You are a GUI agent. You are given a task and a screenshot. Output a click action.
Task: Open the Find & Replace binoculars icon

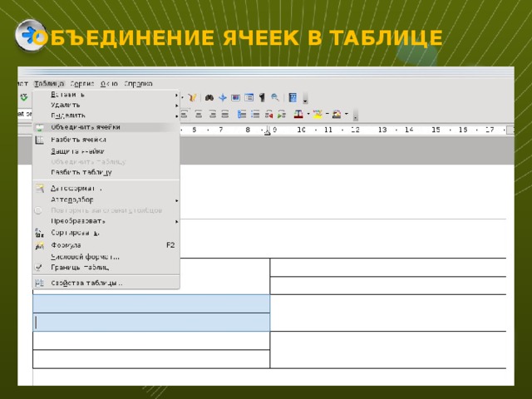(209, 98)
